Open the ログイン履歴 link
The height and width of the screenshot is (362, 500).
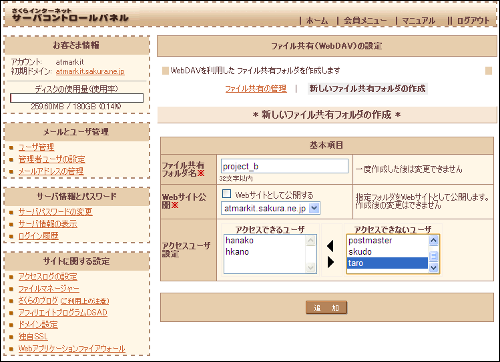(x=39, y=236)
